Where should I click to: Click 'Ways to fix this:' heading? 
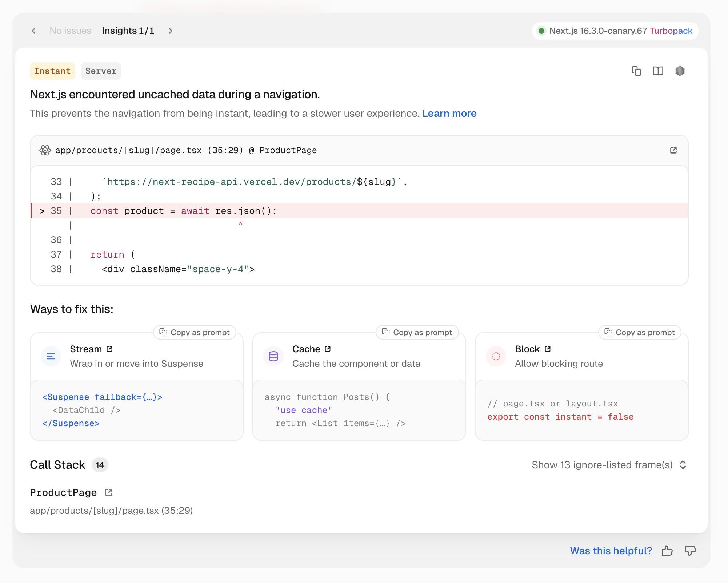(72, 309)
